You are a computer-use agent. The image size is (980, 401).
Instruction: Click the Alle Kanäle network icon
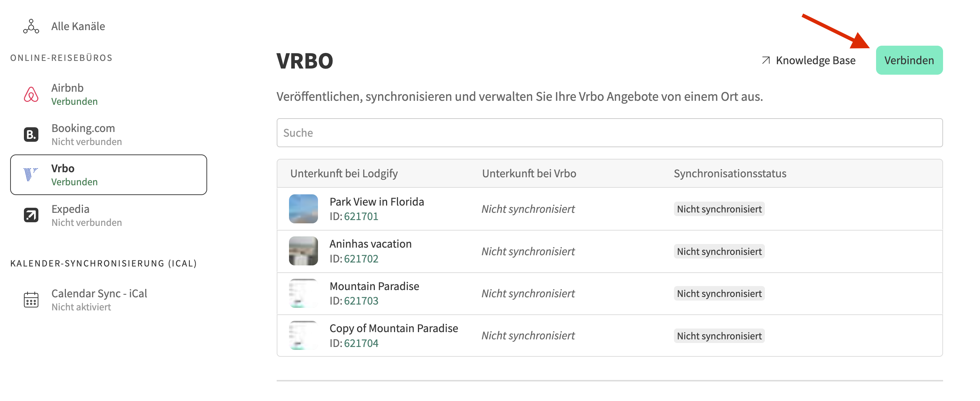(31, 26)
